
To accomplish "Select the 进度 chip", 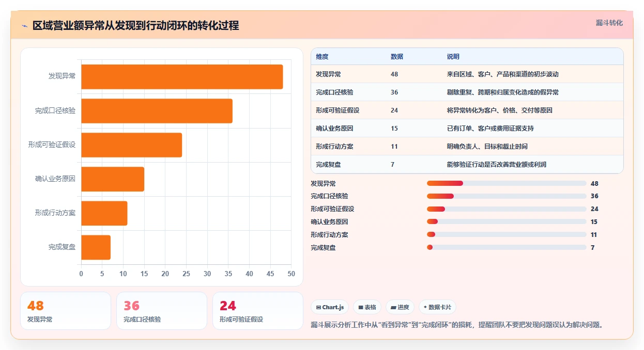I will coord(400,307).
